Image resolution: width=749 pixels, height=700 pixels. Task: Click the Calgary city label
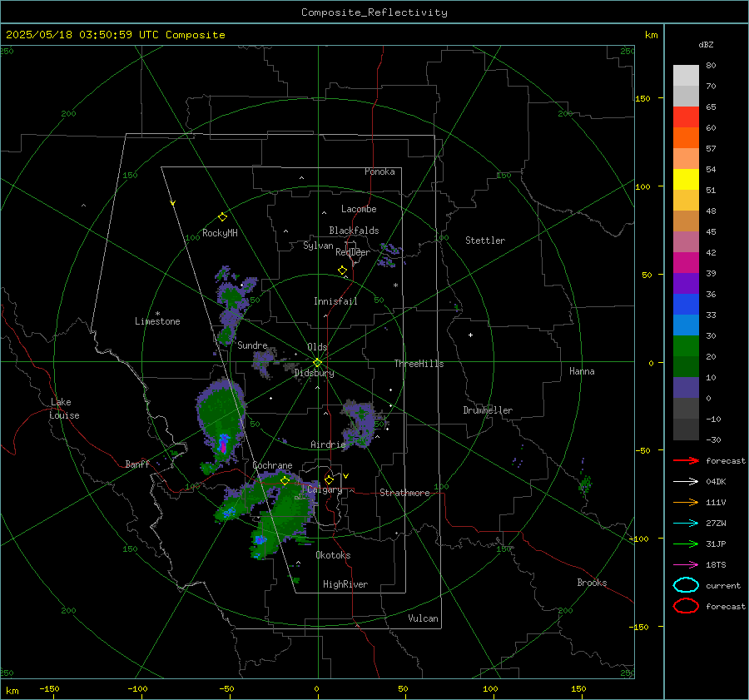[x=325, y=489]
